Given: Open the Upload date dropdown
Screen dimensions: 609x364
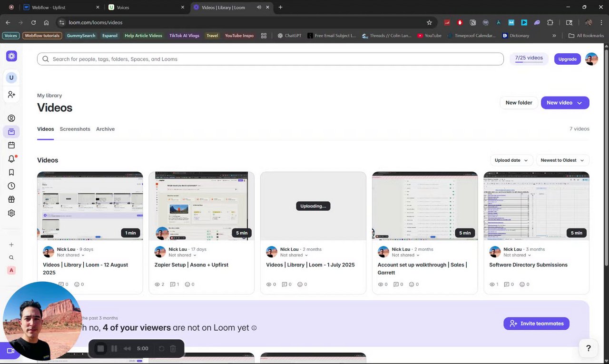Looking at the screenshot, I should coord(511,160).
